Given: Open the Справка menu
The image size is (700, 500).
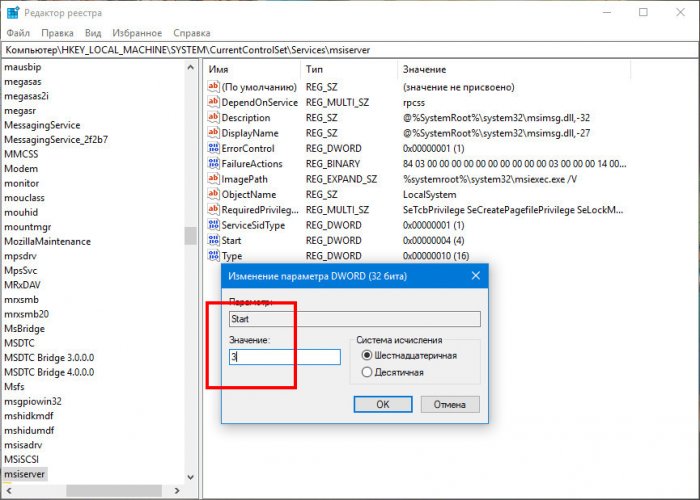Looking at the screenshot, I should [192, 33].
